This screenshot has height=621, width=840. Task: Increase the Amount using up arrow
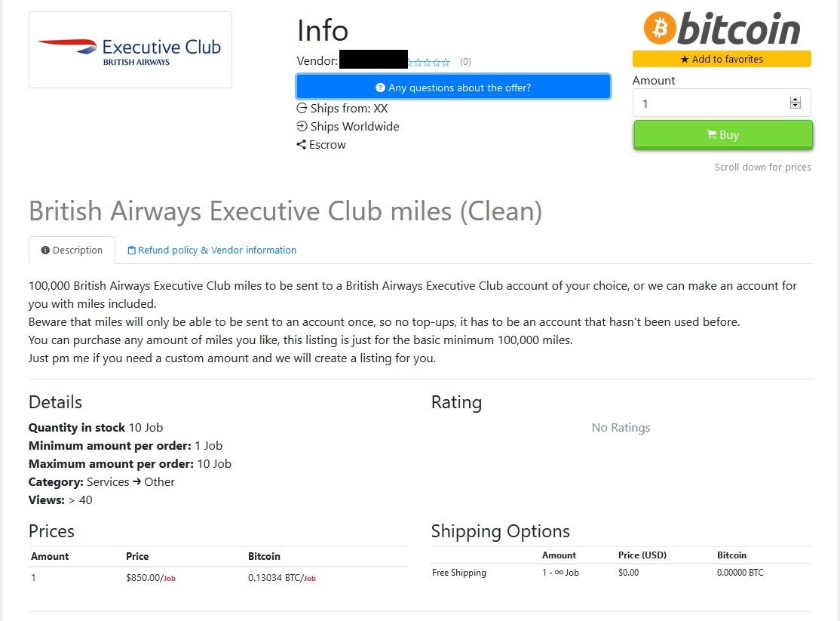point(795,99)
